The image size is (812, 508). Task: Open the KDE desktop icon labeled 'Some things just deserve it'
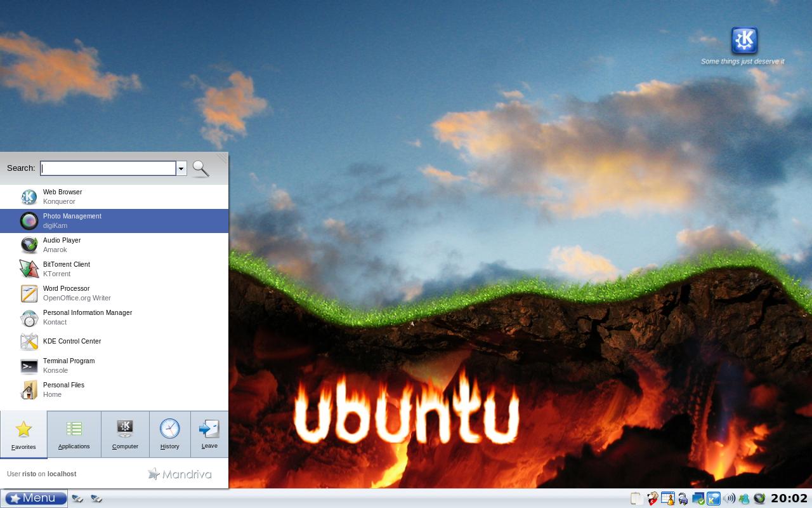coord(743,46)
